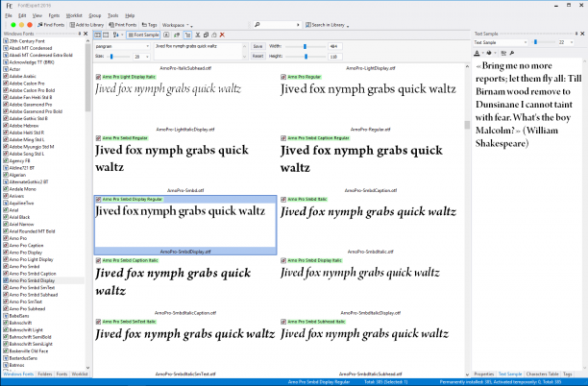Switch to the Characters Table tab
This screenshot has height=386, width=588.
(x=542, y=374)
